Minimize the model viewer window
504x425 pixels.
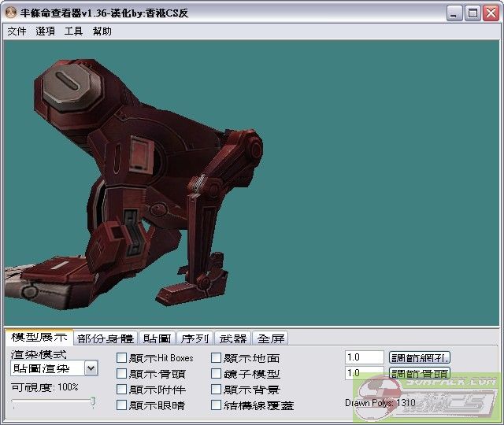click(x=454, y=13)
